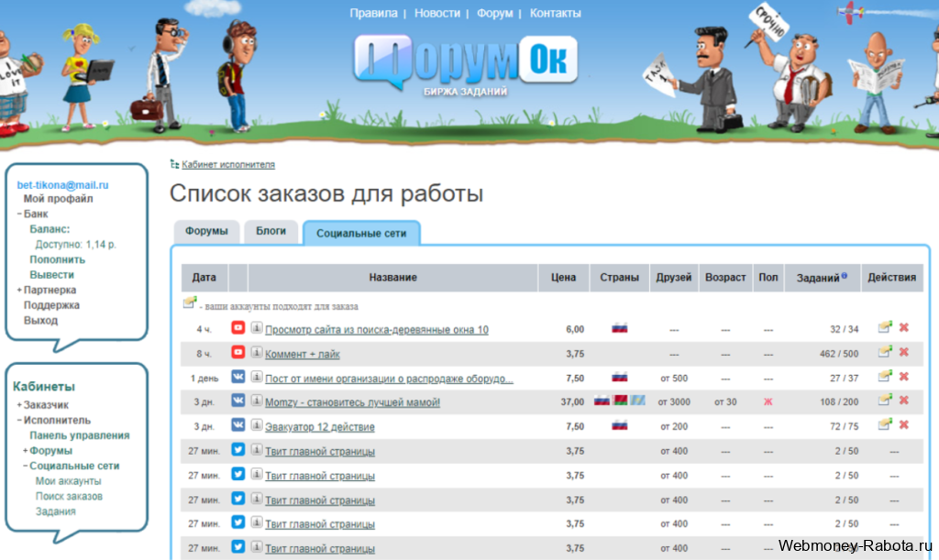Screen dimensions: 939x560
Task: Open the Форум link in top navigation
Action: (x=494, y=13)
